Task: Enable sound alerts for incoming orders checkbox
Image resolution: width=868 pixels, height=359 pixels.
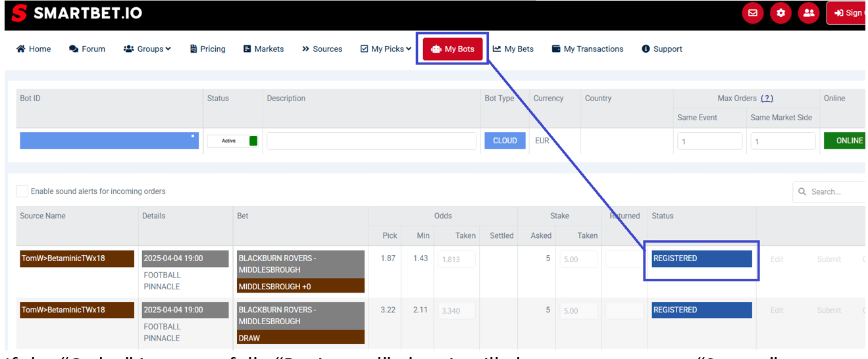Action: [22, 191]
